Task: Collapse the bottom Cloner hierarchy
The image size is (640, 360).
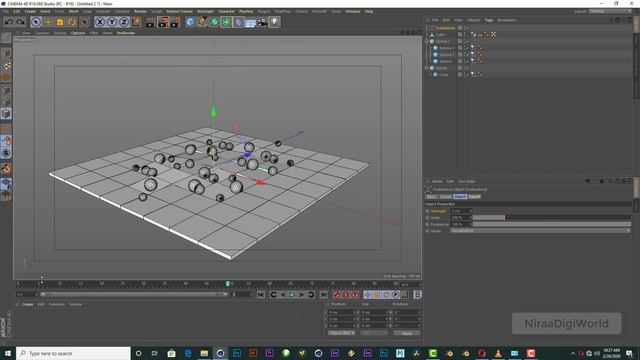Action: 427,68
